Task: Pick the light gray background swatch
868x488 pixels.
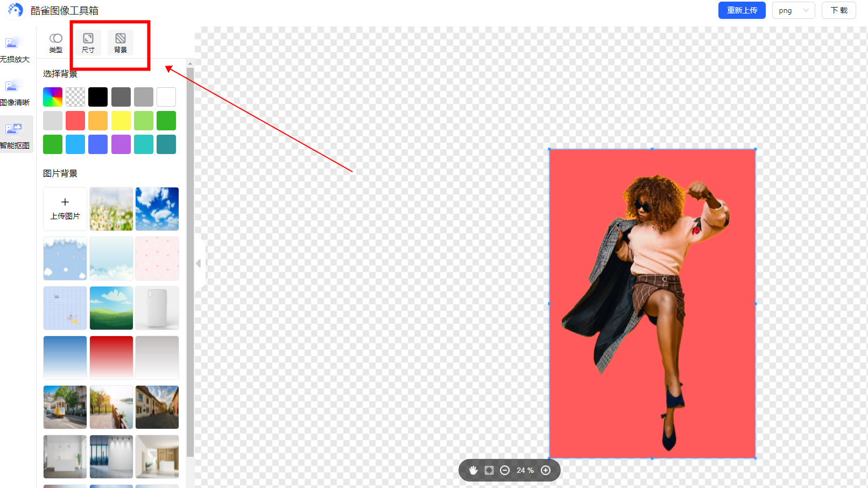Action: (x=53, y=121)
